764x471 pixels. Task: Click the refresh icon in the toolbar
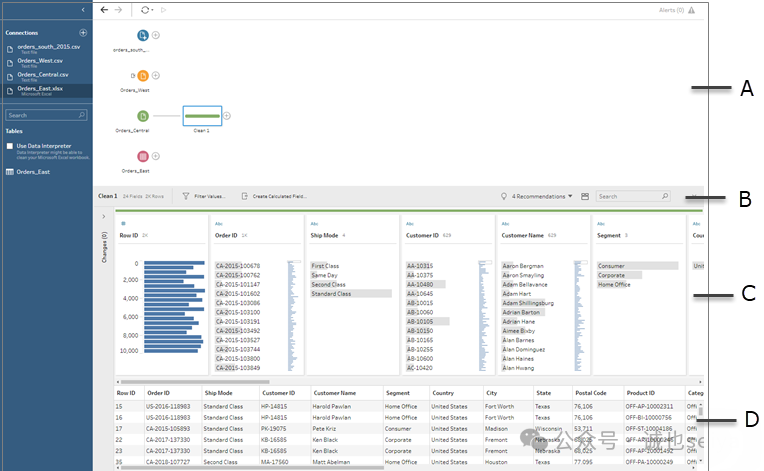click(x=145, y=10)
